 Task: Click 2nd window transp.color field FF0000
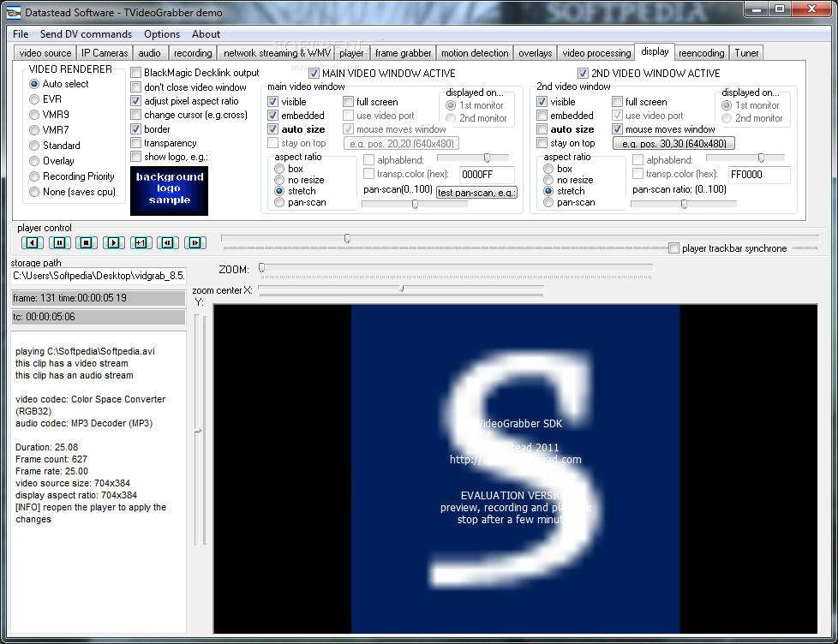(759, 175)
